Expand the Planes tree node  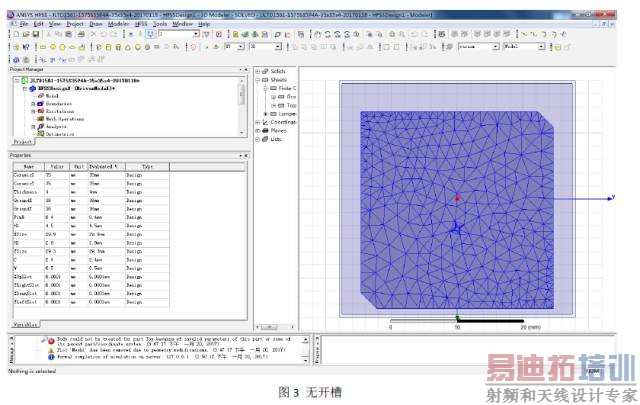pyautogui.click(x=258, y=131)
